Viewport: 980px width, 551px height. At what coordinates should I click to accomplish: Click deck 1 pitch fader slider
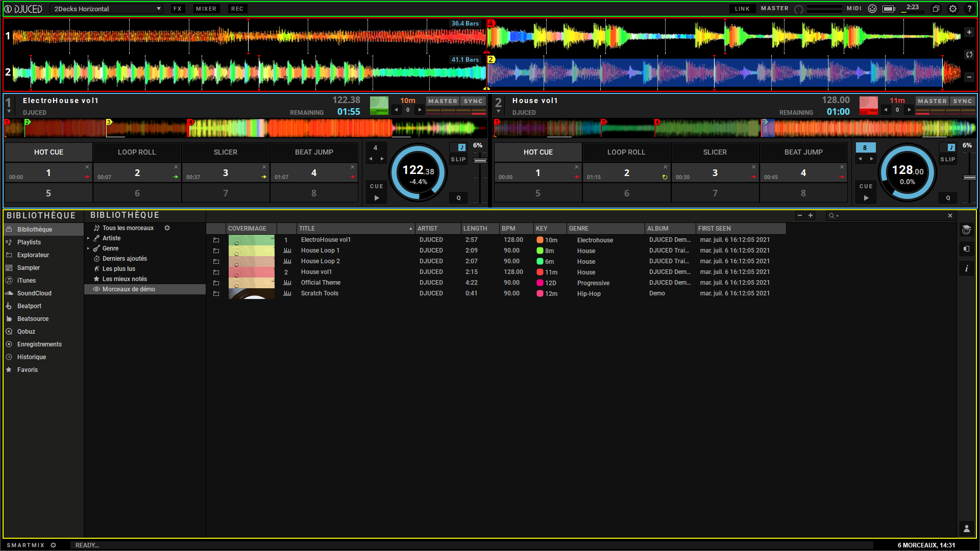point(480,161)
